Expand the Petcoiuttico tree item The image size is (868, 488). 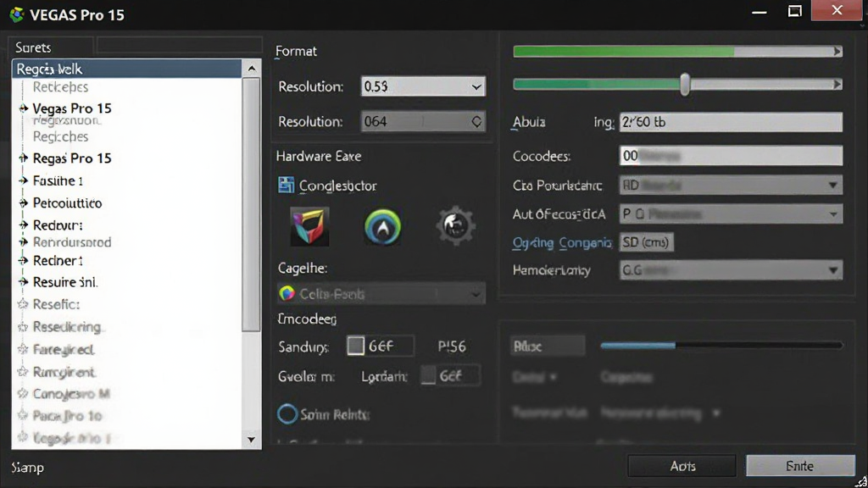pos(23,203)
